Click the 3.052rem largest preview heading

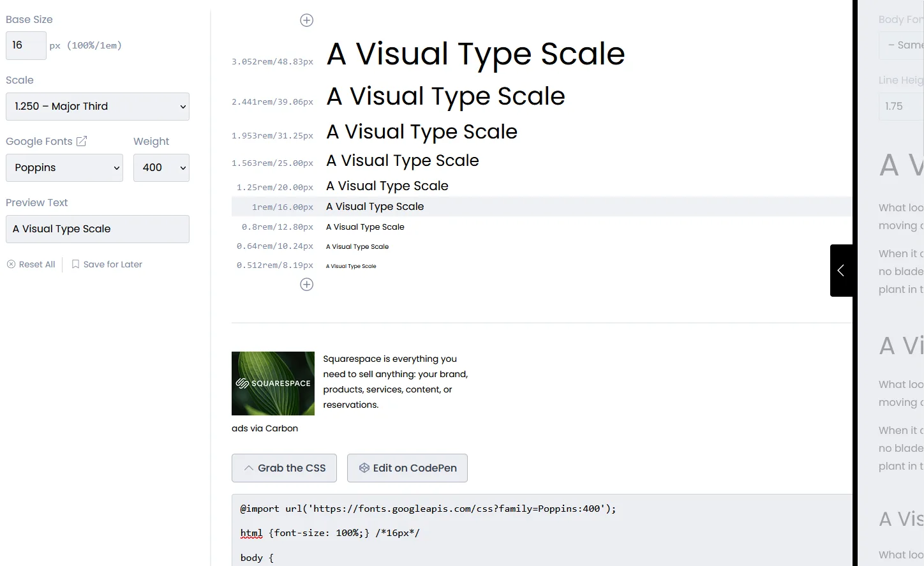pyautogui.click(x=475, y=54)
